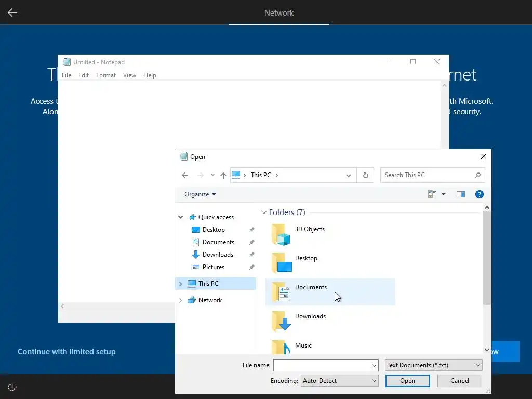532x399 pixels.
Task: Open the blue Help icon
Action: 479,194
